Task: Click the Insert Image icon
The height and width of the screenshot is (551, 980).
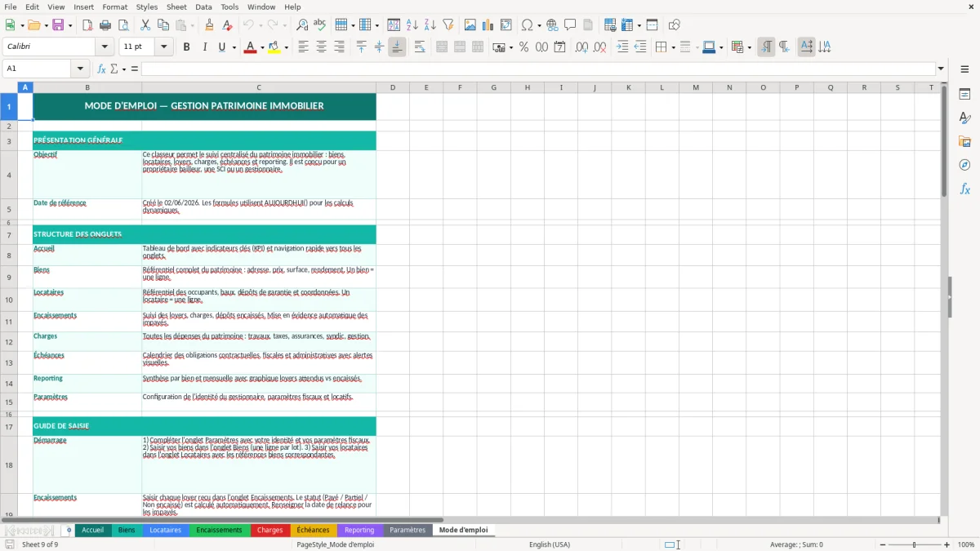Action: 470,25
